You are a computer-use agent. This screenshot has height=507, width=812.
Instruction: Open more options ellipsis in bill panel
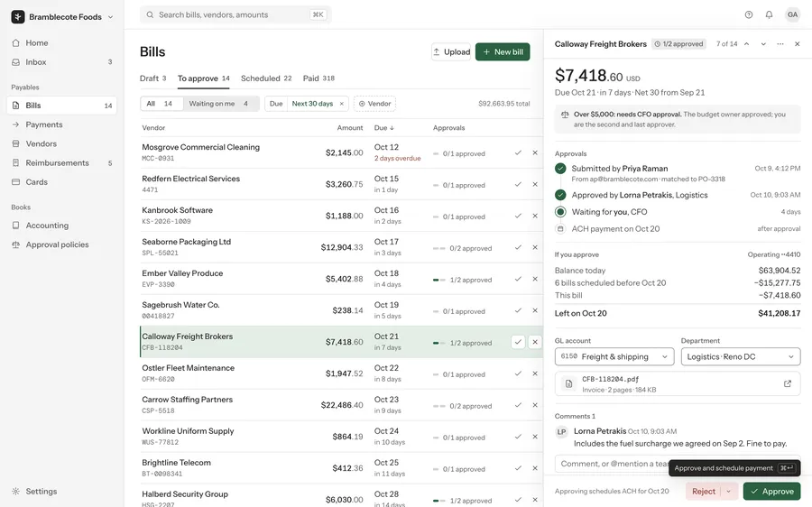point(780,44)
